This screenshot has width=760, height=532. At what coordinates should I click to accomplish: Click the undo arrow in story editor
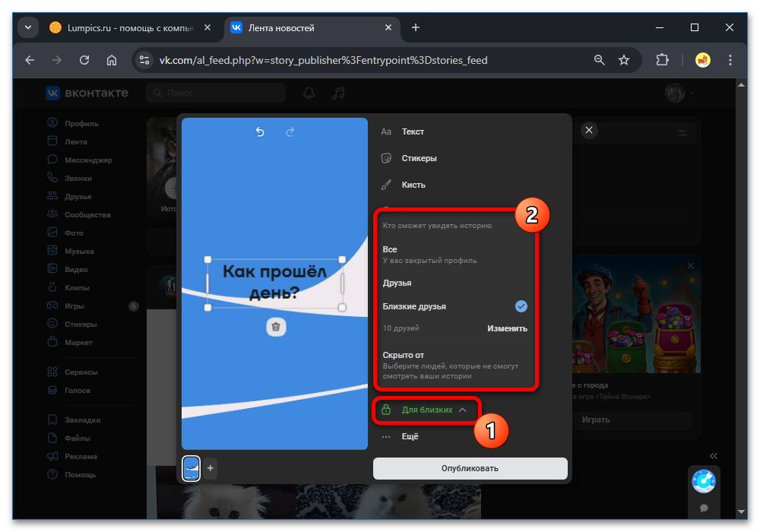point(260,132)
